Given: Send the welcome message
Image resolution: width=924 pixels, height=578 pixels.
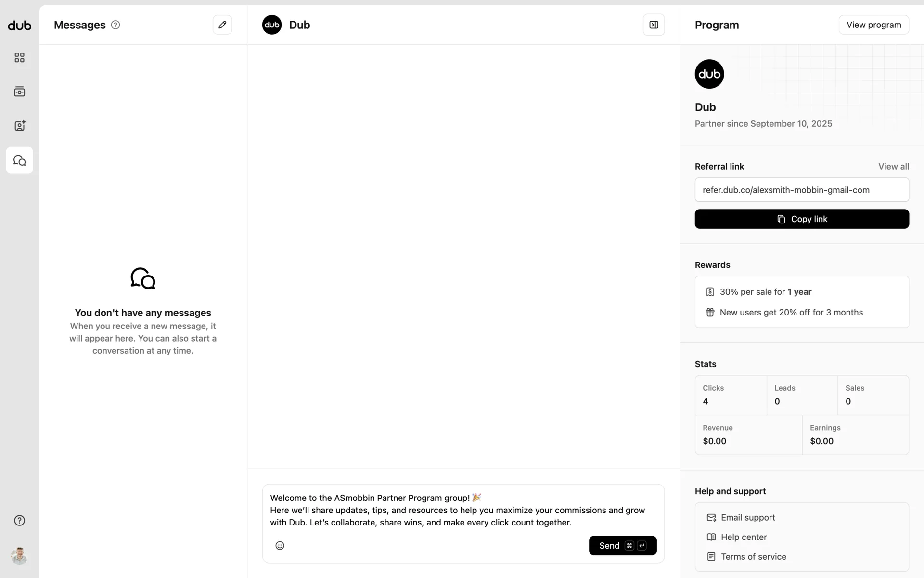Looking at the screenshot, I should pyautogui.click(x=622, y=545).
